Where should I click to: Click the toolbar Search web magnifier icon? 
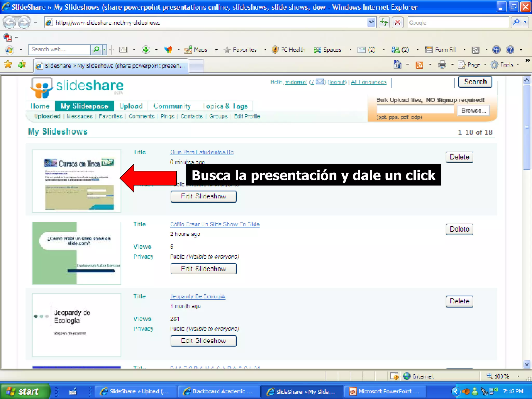pyautogui.click(x=96, y=49)
